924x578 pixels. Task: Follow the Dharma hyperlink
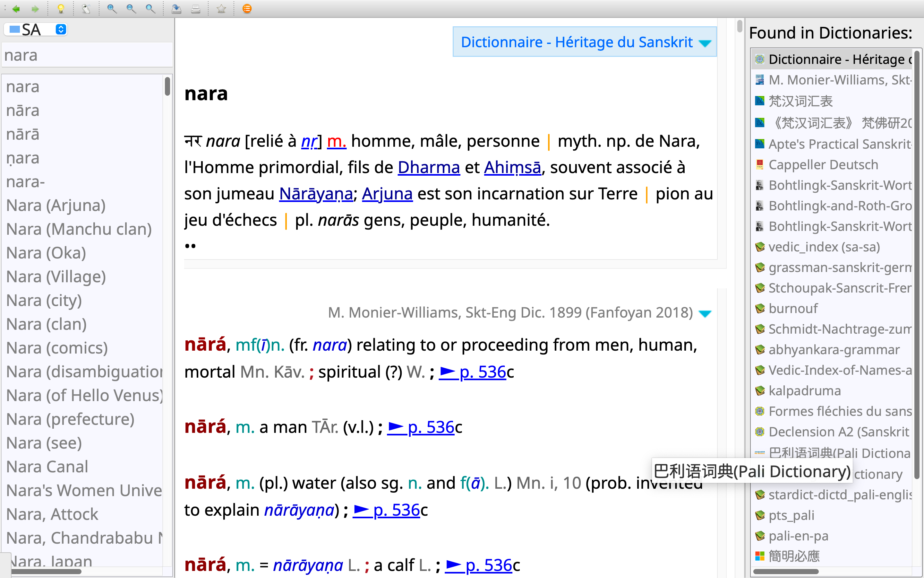tap(429, 167)
